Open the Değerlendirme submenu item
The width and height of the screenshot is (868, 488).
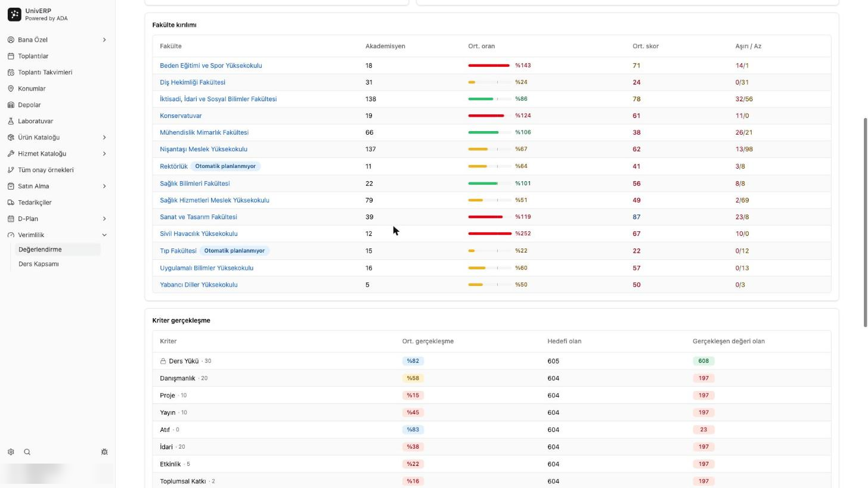[57, 250]
